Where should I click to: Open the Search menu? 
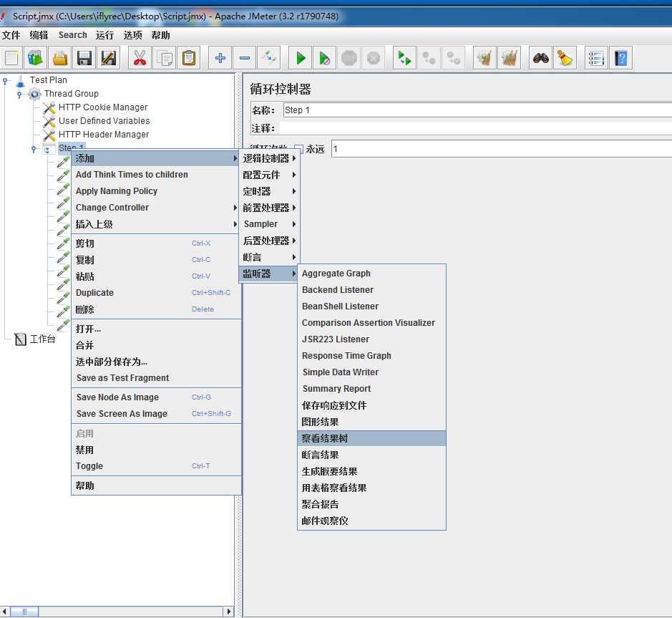[73, 35]
